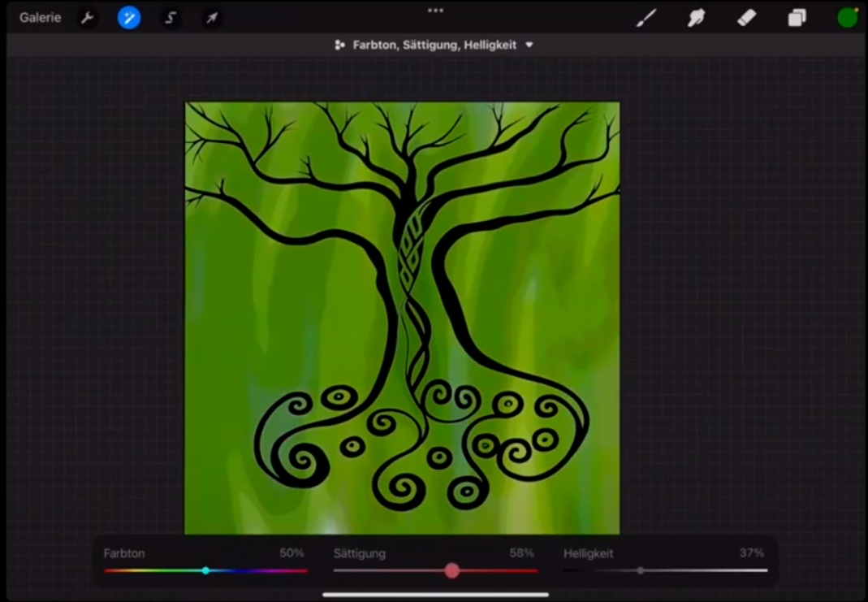This screenshot has width=868, height=602.
Task: Choose the Smudge finger tool
Action: click(x=696, y=18)
